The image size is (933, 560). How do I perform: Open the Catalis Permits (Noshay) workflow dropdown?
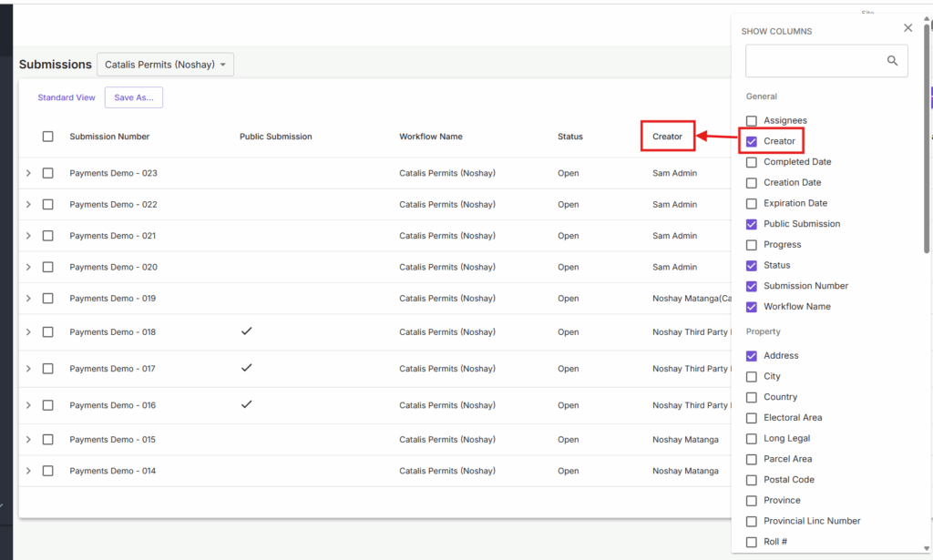click(166, 65)
